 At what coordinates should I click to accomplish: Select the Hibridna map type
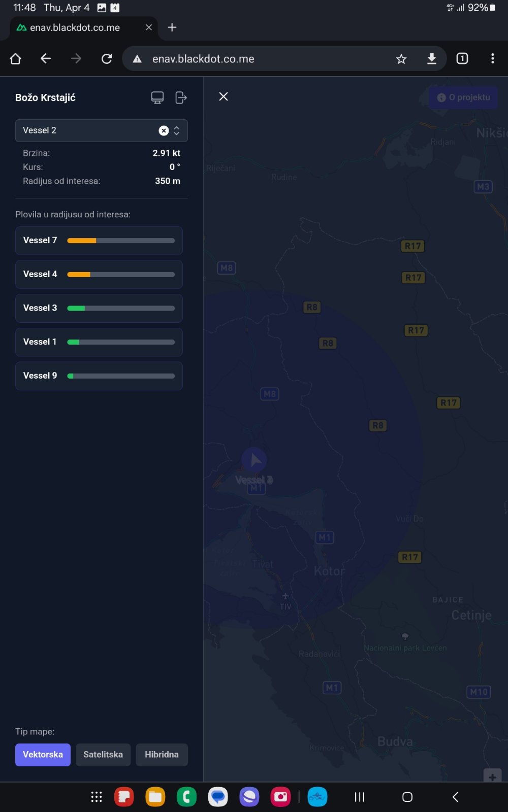162,755
